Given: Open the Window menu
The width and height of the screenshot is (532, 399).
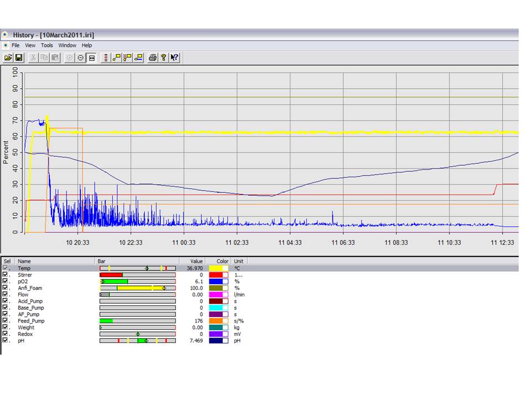Looking at the screenshot, I should (67, 45).
